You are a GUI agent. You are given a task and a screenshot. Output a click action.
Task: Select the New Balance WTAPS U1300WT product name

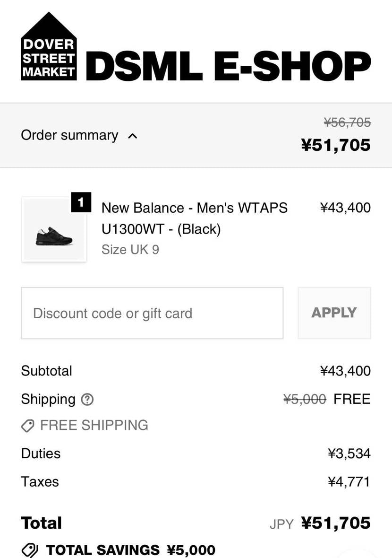194,218
